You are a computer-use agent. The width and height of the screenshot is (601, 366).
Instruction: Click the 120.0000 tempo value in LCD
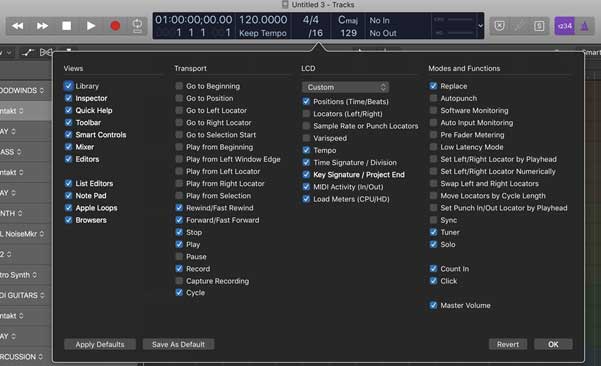263,20
